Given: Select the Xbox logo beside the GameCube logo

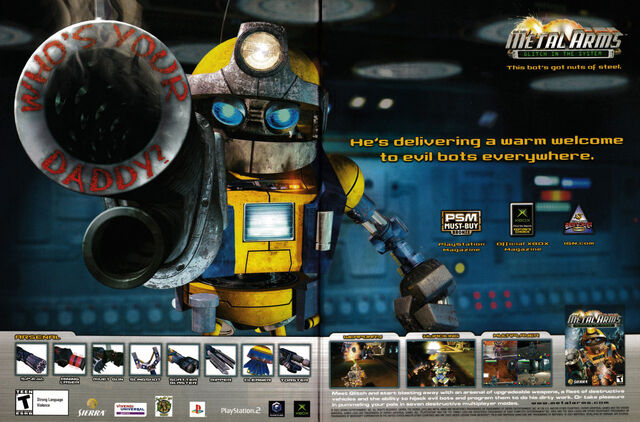Looking at the screenshot, I should pyautogui.click(x=302, y=409).
